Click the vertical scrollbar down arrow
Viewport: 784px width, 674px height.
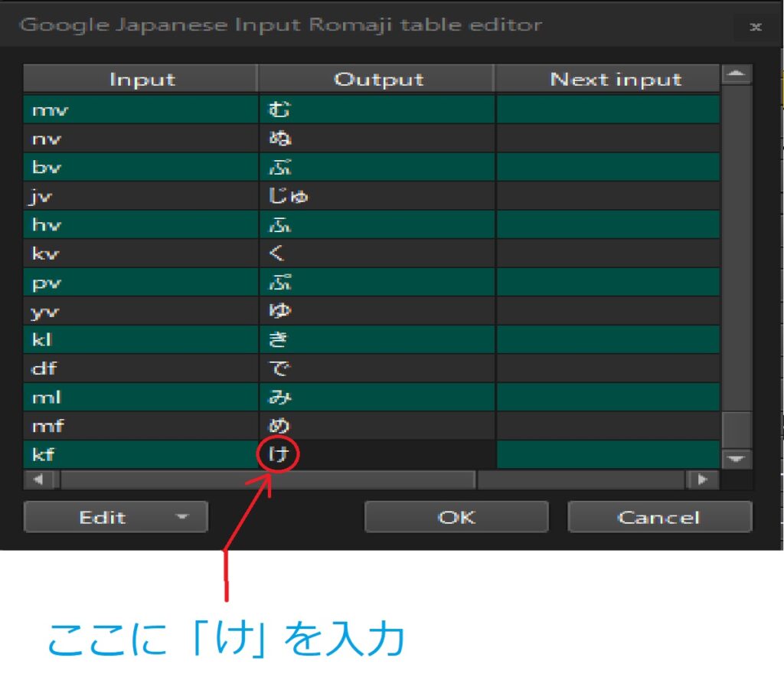[737, 459]
